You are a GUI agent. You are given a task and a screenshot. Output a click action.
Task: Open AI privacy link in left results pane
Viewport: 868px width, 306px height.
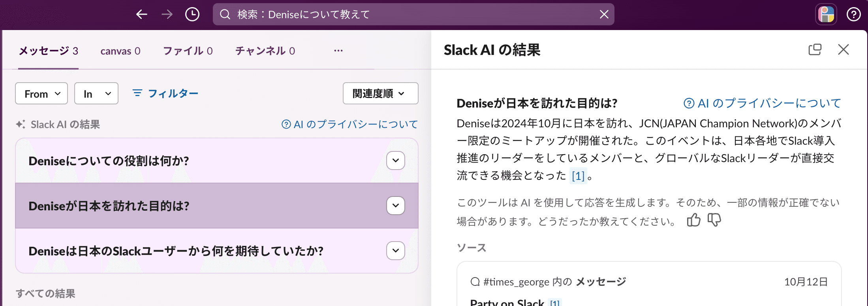point(349,124)
